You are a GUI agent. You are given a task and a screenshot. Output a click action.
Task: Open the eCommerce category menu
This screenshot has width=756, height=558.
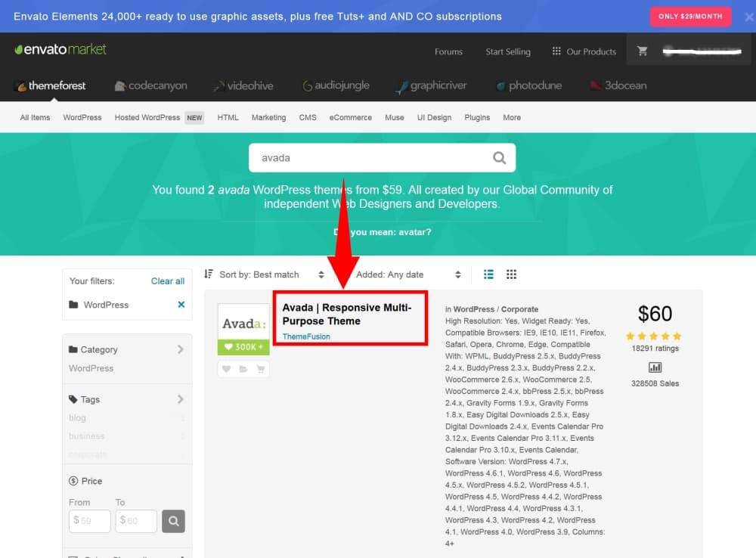[x=350, y=117]
